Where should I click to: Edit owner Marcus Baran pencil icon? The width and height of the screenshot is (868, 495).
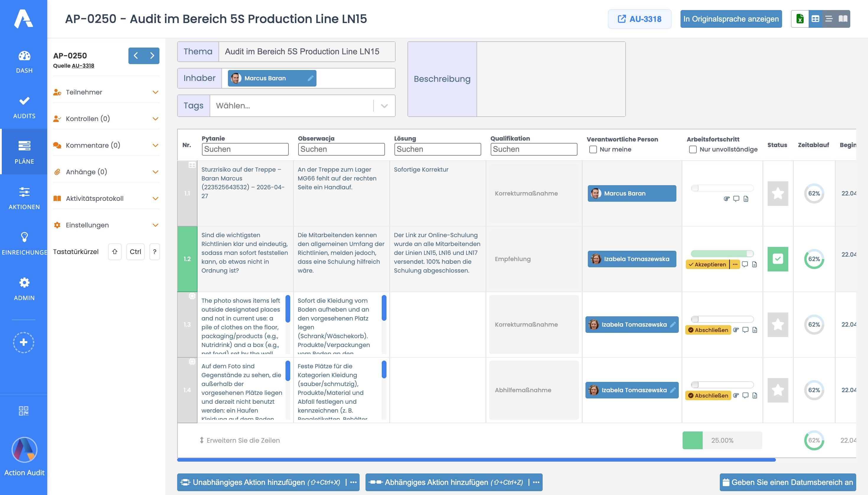(x=310, y=78)
